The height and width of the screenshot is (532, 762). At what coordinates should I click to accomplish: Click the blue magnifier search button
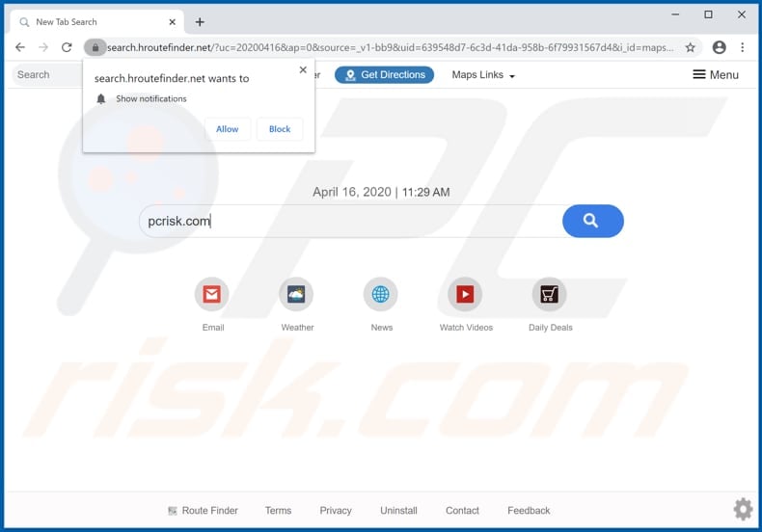coord(593,221)
